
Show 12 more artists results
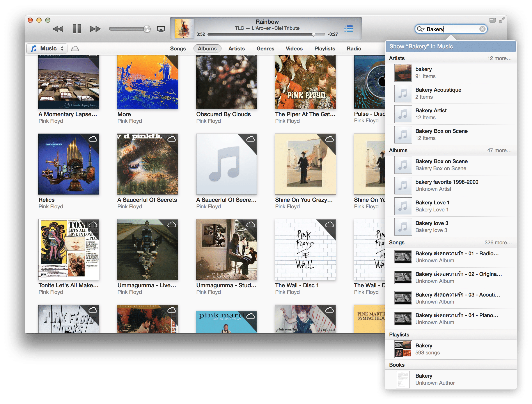pyautogui.click(x=499, y=58)
